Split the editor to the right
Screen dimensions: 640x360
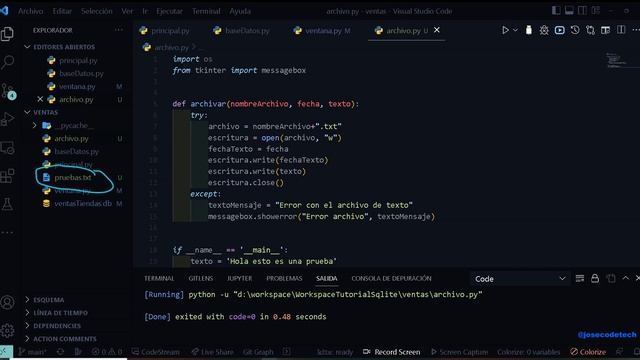pos(621,30)
